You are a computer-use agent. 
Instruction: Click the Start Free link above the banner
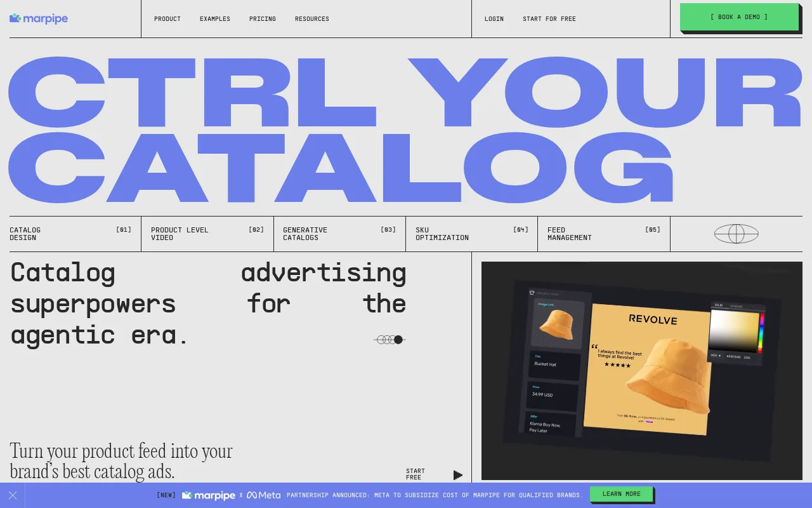point(416,474)
